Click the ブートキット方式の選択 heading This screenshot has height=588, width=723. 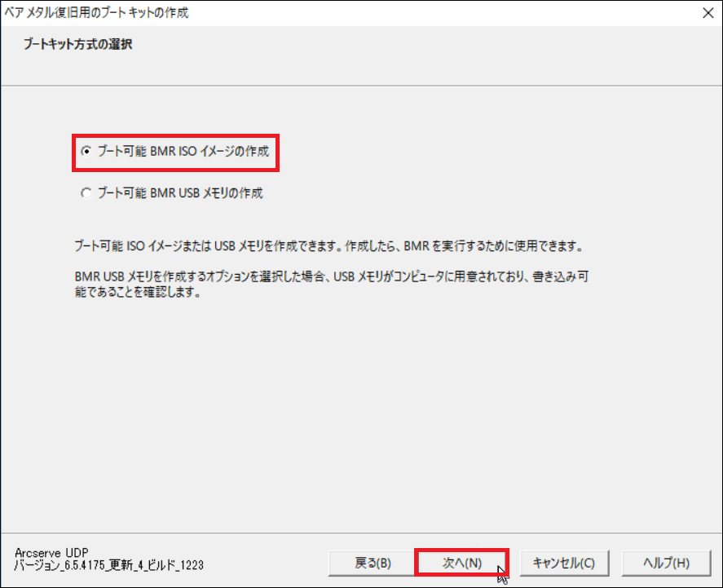pyautogui.click(x=78, y=44)
